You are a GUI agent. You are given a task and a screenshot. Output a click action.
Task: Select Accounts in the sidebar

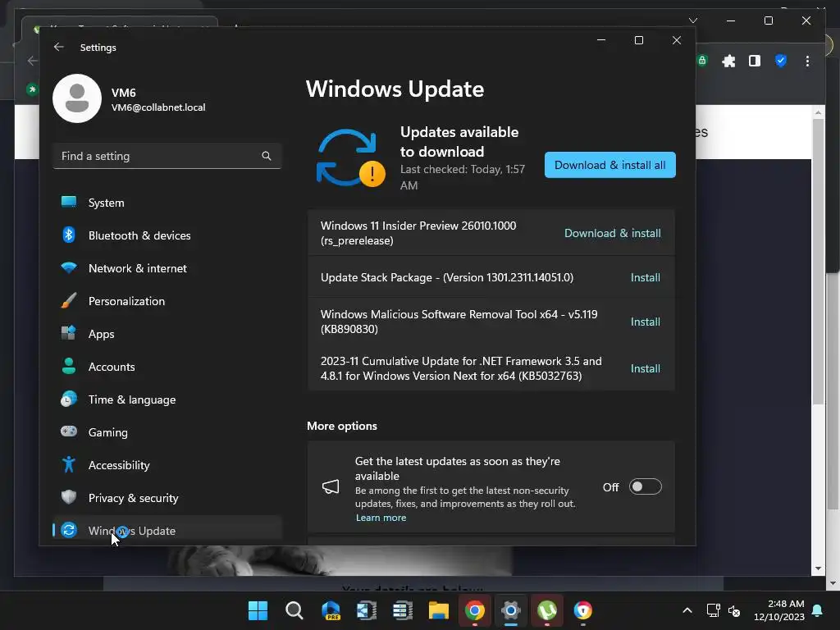pos(167,367)
